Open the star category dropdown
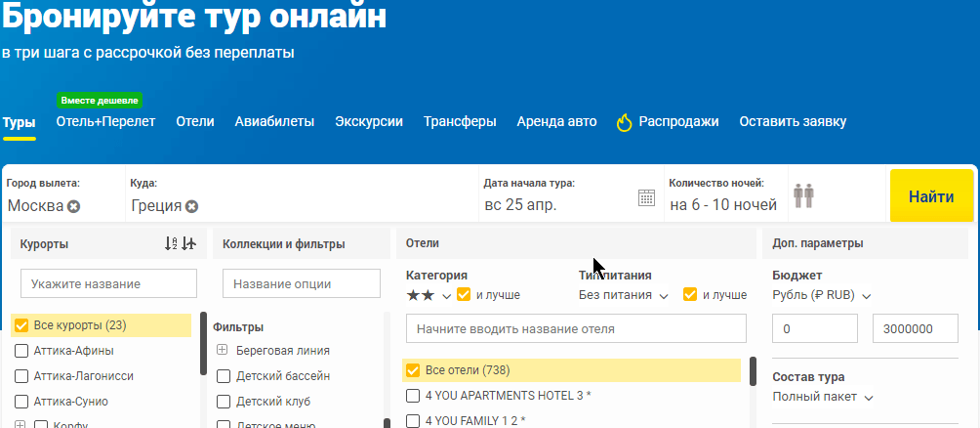 (x=429, y=295)
